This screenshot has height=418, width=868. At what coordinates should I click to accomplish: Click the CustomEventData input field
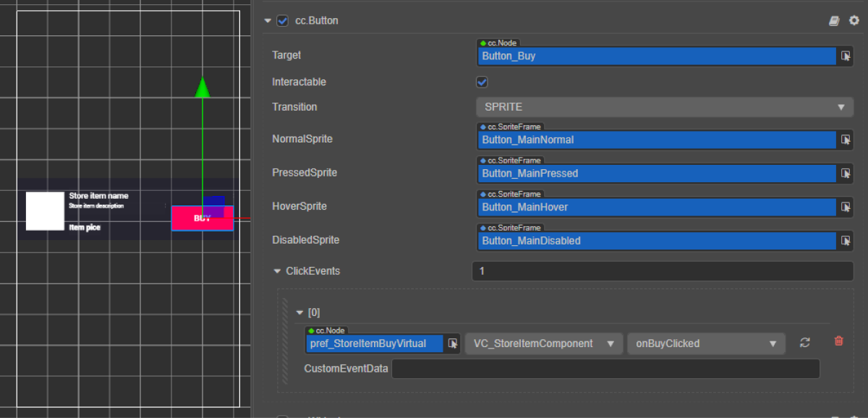coord(605,369)
